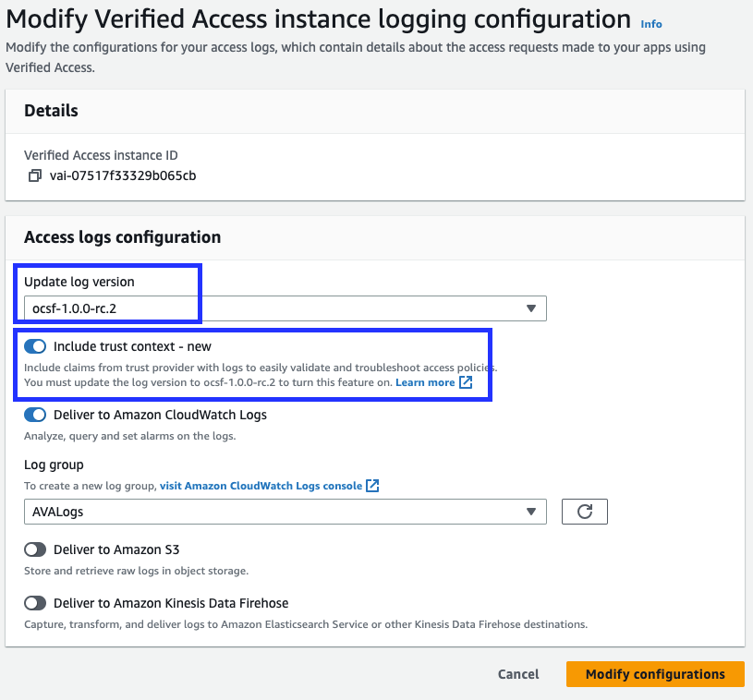Refresh the Log group list
The width and height of the screenshot is (753, 700).
[x=584, y=511]
